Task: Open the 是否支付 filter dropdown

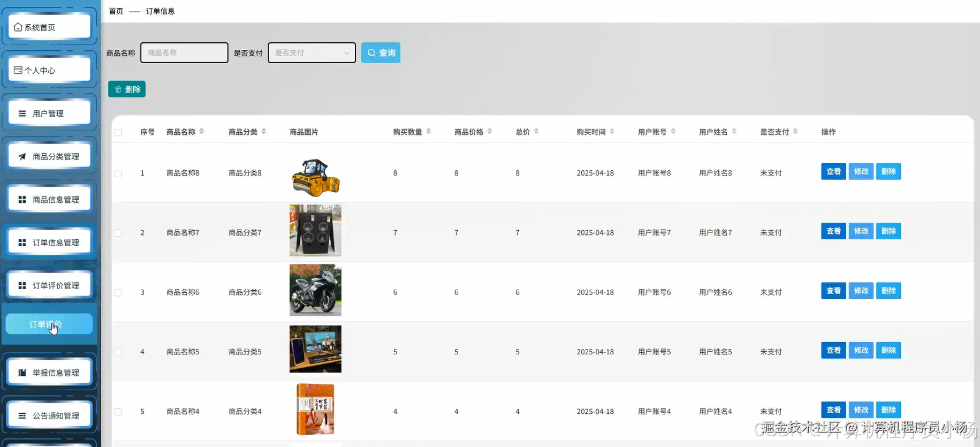Action: pos(312,52)
